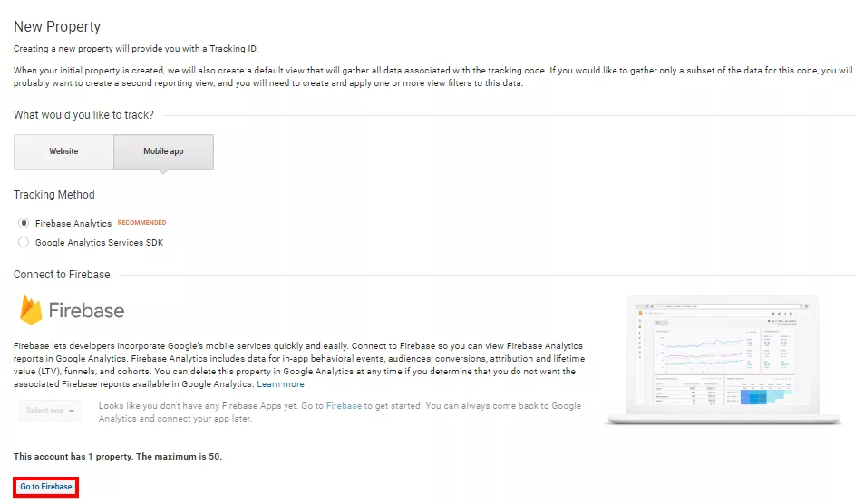
Task: Click the Firebase wordmark next to the logo
Action: coord(86,311)
